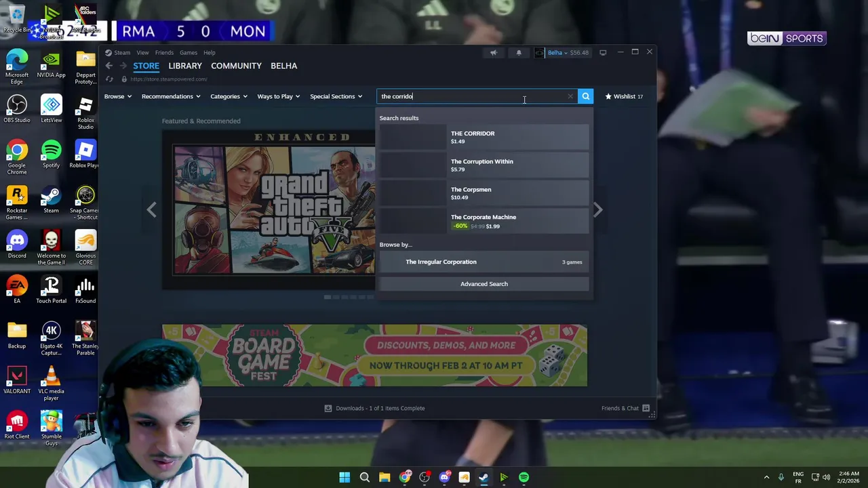Image resolution: width=868 pixels, height=488 pixels.
Task: Click the store URL address text
Action: pos(168,79)
